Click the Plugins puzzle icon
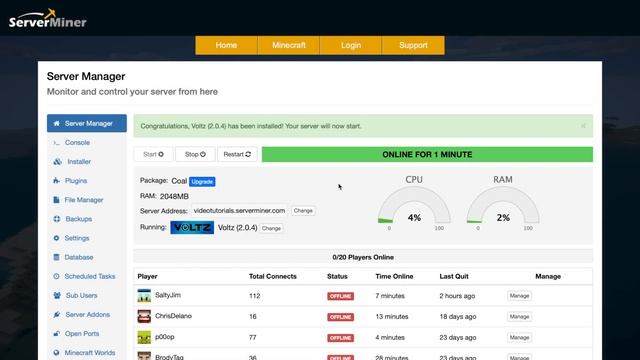 56,180
